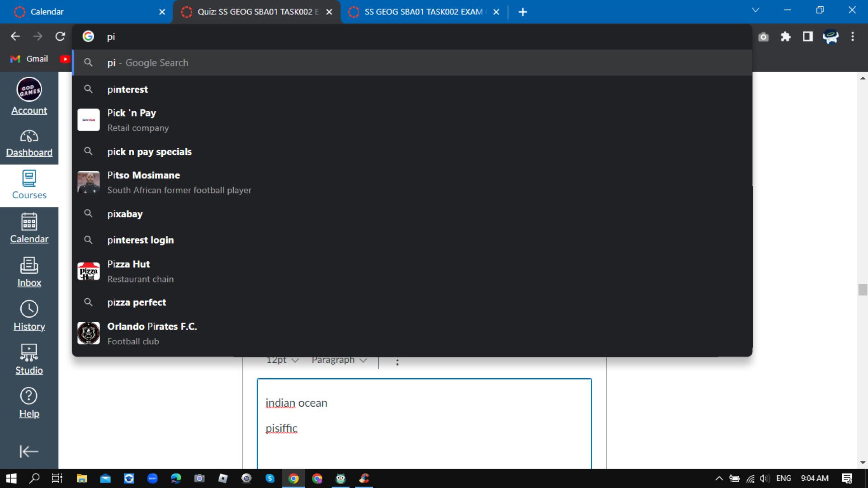The width and height of the screenshot is (868, 488).
Task: Click the Pizza Hut logo thumbnail
Action: coord(89,272)
